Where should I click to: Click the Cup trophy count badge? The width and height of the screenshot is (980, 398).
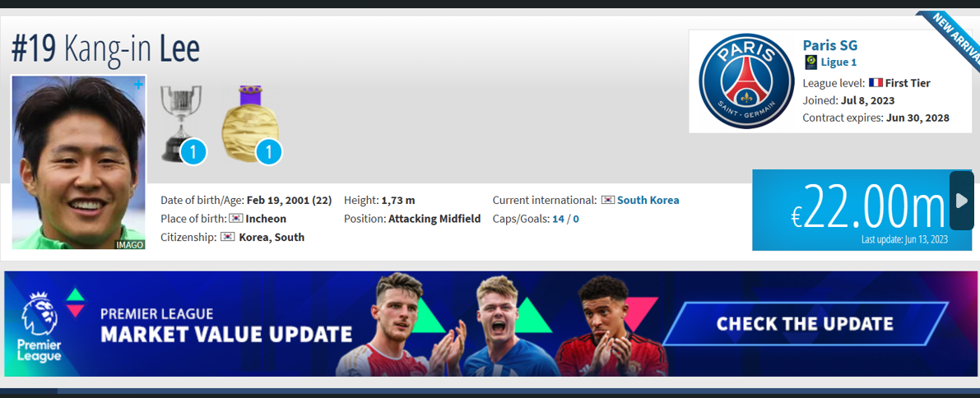[x=193, y=151]
